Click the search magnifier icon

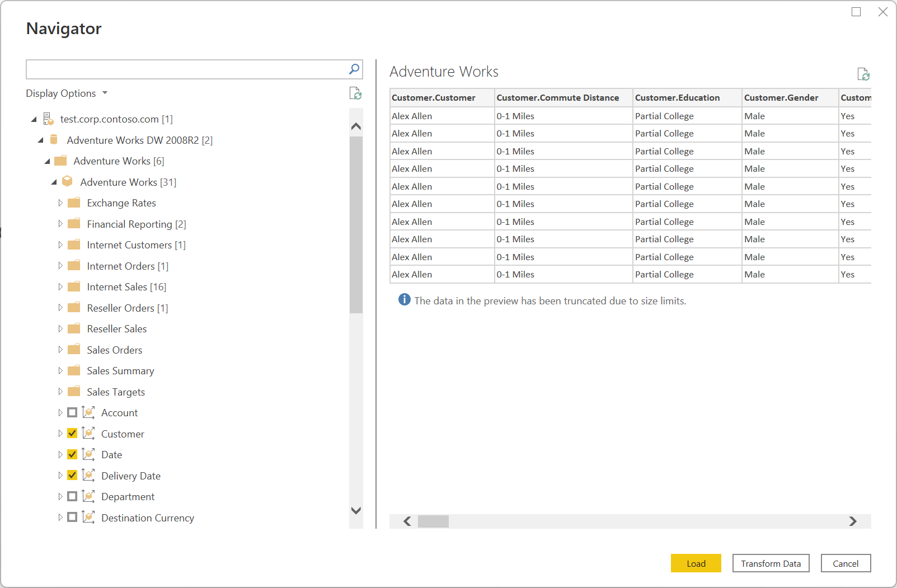pos(354,69)
